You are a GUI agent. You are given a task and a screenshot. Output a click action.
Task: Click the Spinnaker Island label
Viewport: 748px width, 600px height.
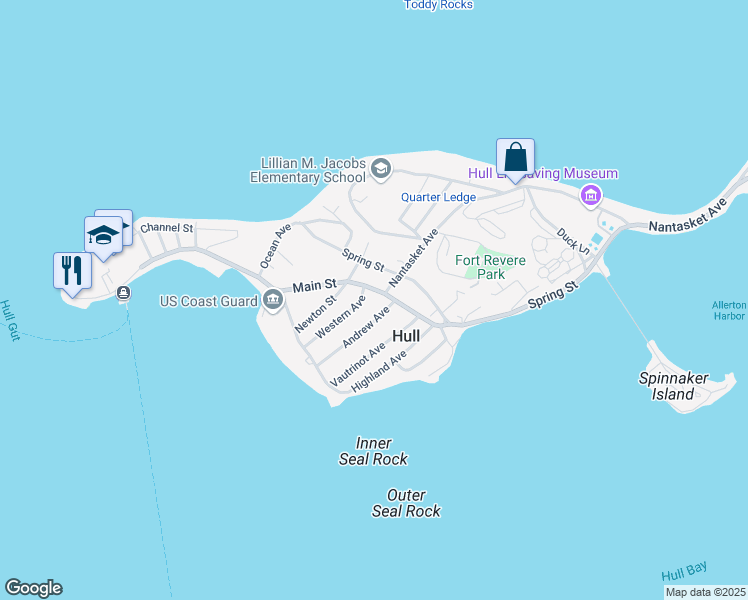[674, 386]
